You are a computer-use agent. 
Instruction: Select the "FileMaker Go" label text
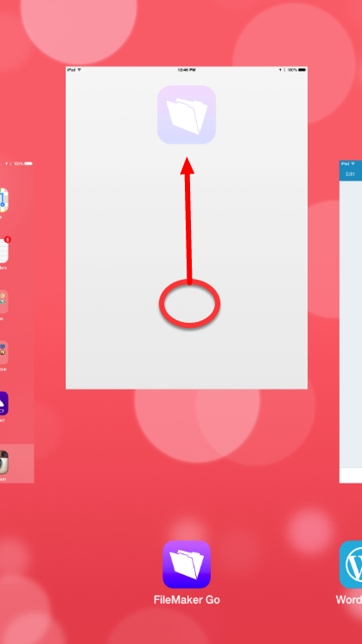(x=187, y=600)
